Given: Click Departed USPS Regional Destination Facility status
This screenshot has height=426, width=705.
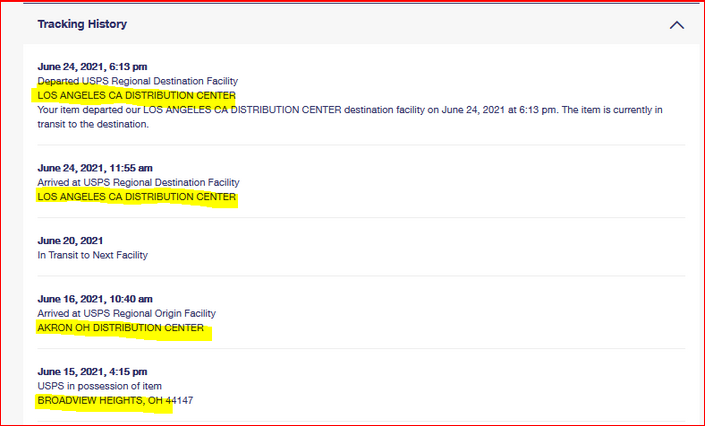Looking at the screenshot, I should 138,80.
